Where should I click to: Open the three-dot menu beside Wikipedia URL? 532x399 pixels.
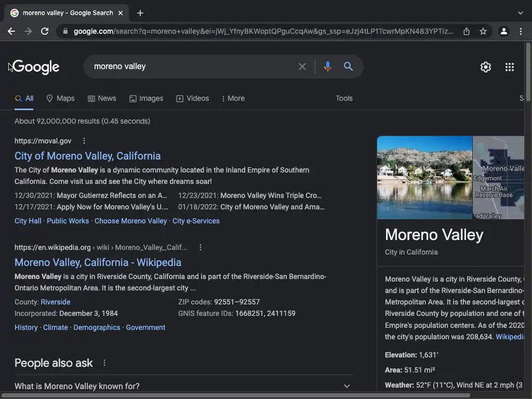tap(201, 247)
